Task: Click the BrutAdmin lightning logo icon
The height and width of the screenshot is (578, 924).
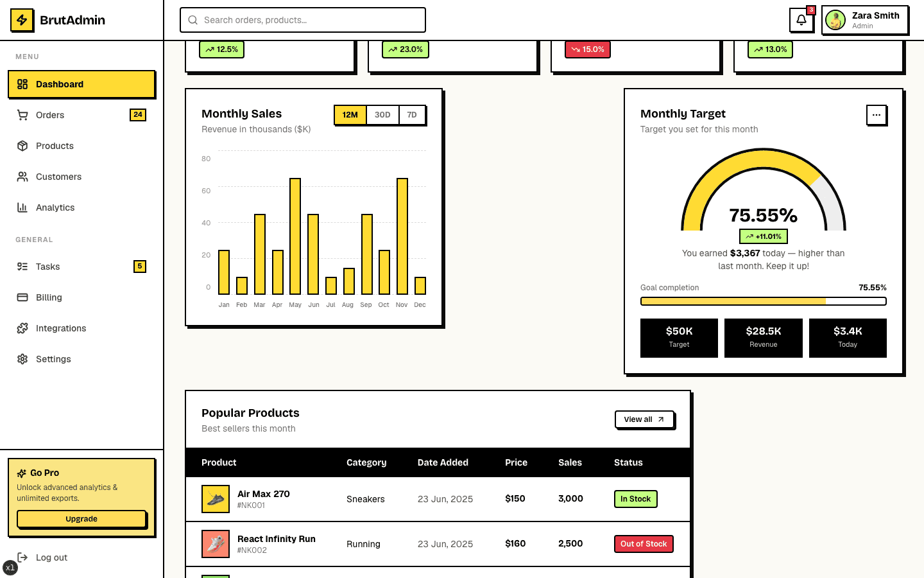Action: (22, 21)
